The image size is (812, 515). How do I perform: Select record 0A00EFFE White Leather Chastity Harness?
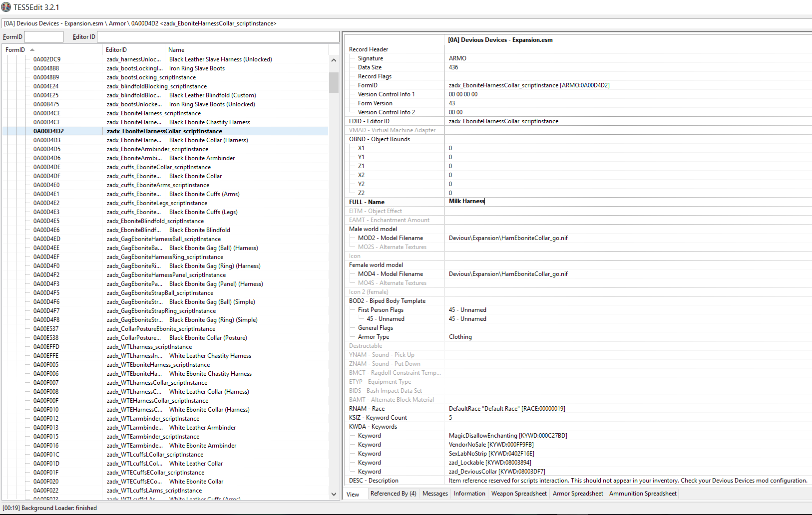point(165,356)
